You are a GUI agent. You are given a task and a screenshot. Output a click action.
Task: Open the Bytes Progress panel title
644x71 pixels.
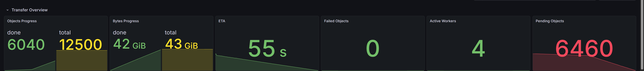pyautogui.click(x=125, y=21)
